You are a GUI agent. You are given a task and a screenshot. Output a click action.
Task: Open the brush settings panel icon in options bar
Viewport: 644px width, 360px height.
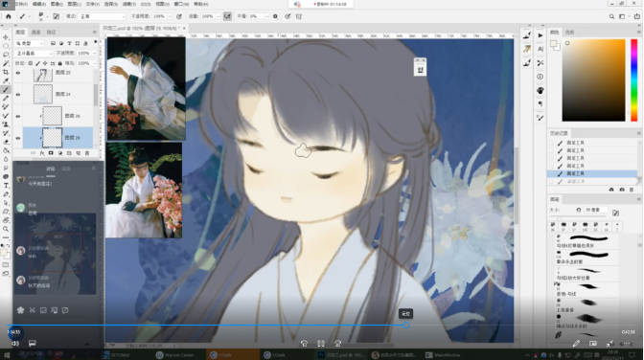click(57, 16)
